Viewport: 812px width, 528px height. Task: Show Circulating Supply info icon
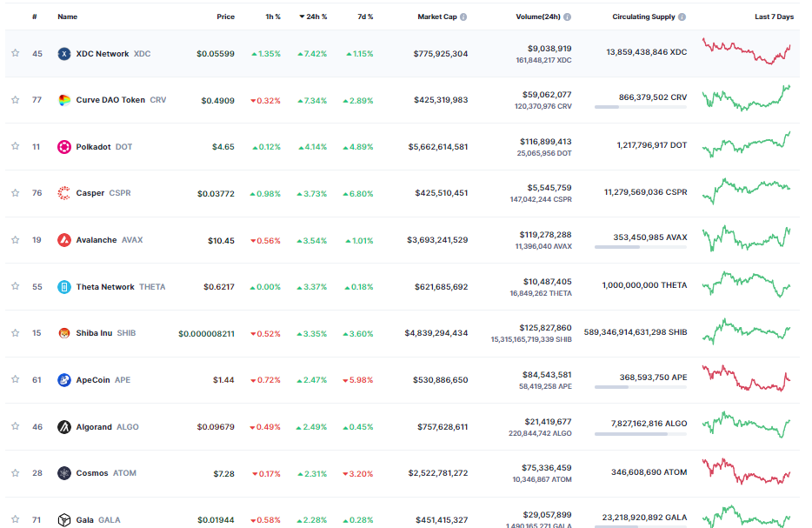coord(682,17)
